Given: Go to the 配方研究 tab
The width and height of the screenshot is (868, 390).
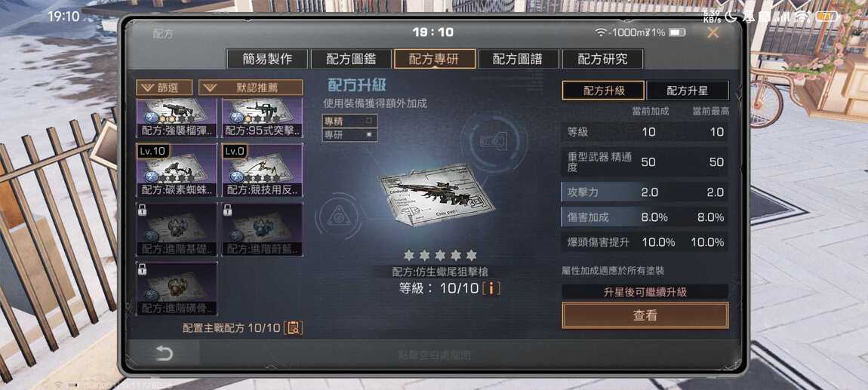Looking at the screenshot, I should tap(602, 59).
